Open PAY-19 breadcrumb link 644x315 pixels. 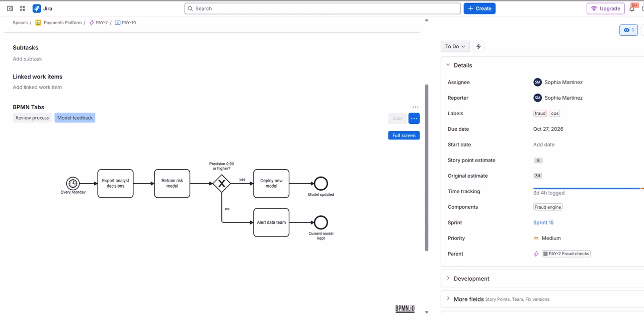[129, 23]
